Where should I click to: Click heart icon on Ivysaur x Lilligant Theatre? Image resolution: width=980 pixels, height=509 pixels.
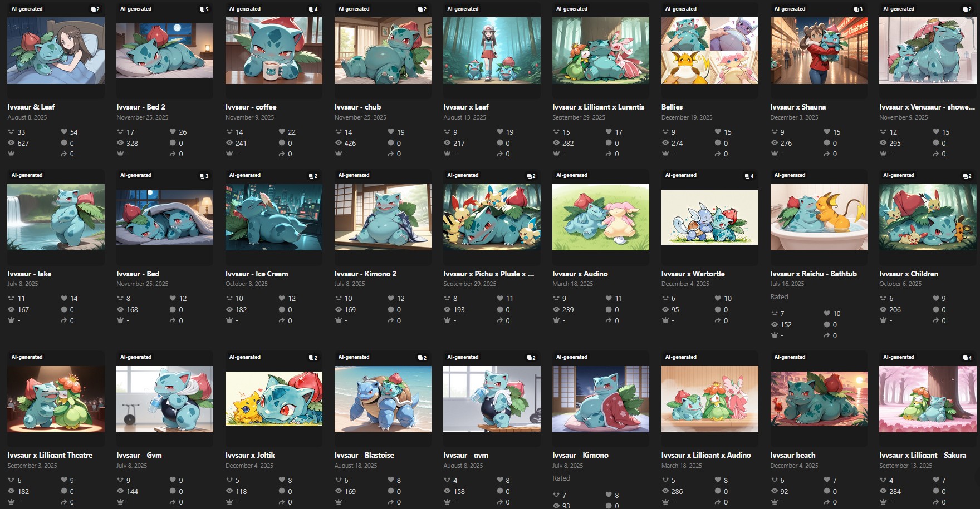click(x=64, y=480)
